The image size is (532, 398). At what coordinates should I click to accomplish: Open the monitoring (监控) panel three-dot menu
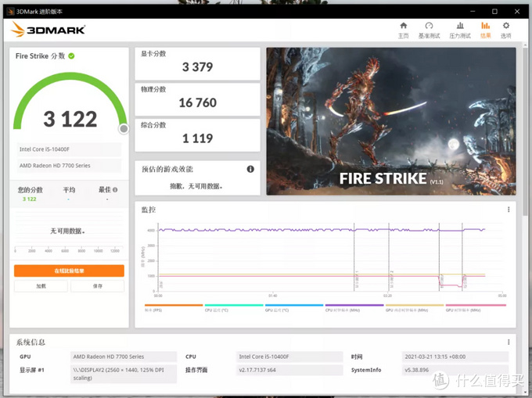coord(509,210)
